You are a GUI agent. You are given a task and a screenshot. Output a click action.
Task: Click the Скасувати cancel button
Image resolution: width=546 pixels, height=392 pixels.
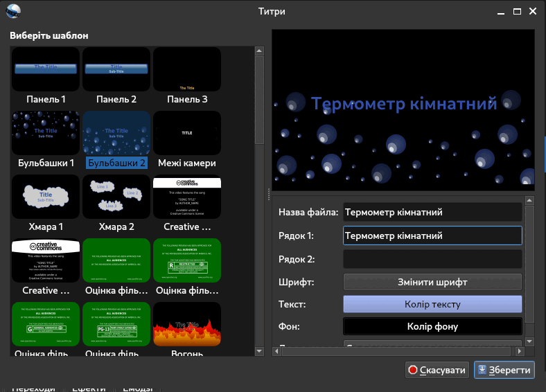point(437,370)
